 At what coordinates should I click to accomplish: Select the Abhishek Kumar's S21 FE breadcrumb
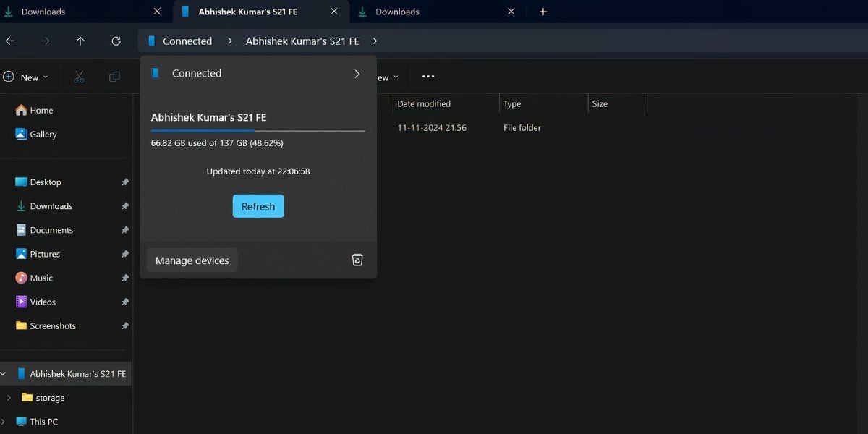coord(302,41)
